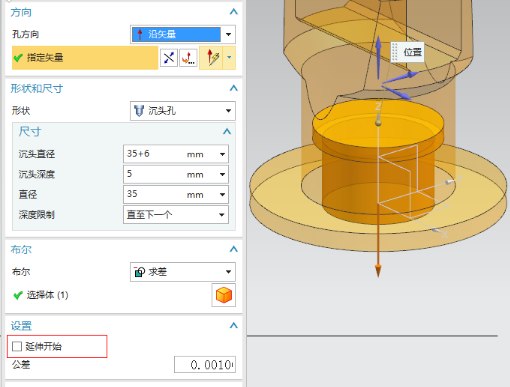510x387 pixels.
Task: Open the 形状 沉头孔 dropdown
Action: (x=183, y=111)
